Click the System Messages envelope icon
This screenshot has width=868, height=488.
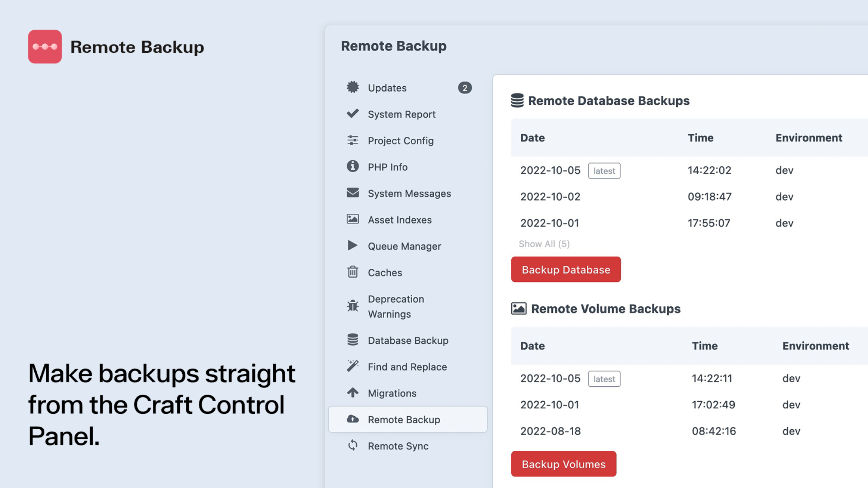point(353,193)
